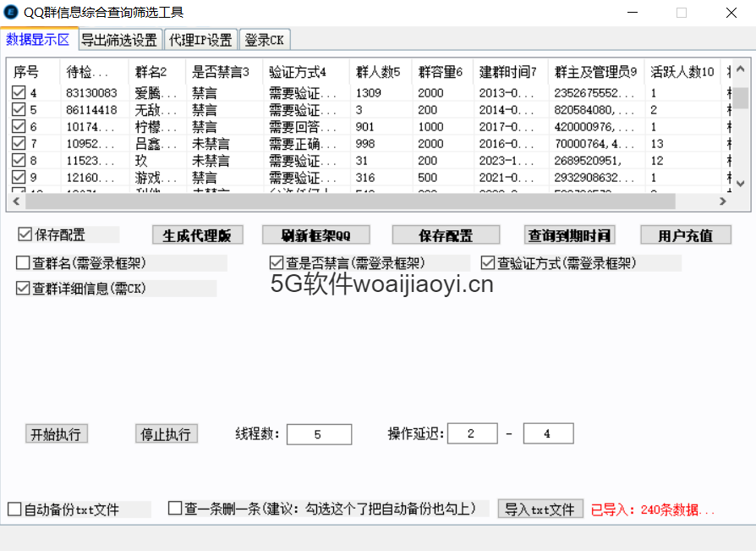The width and height of the screenshot is (756, 551).
Task: Uncheck row 5 checkbox
Action: click(19, 109)
